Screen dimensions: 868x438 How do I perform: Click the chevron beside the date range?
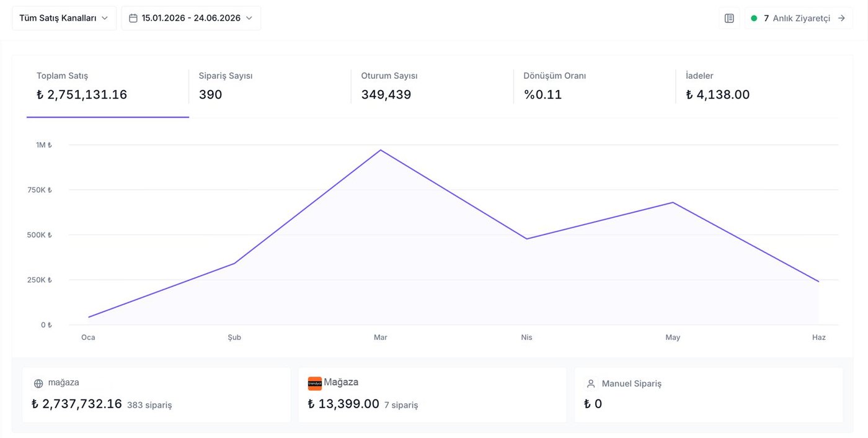249,18
